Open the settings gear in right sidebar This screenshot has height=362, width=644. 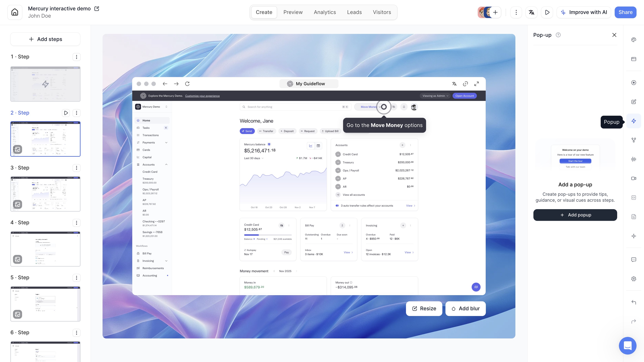[633, 279]
